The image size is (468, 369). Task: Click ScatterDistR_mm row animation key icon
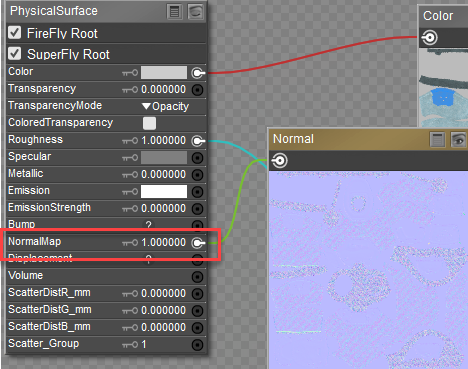[x=130, y=294]
